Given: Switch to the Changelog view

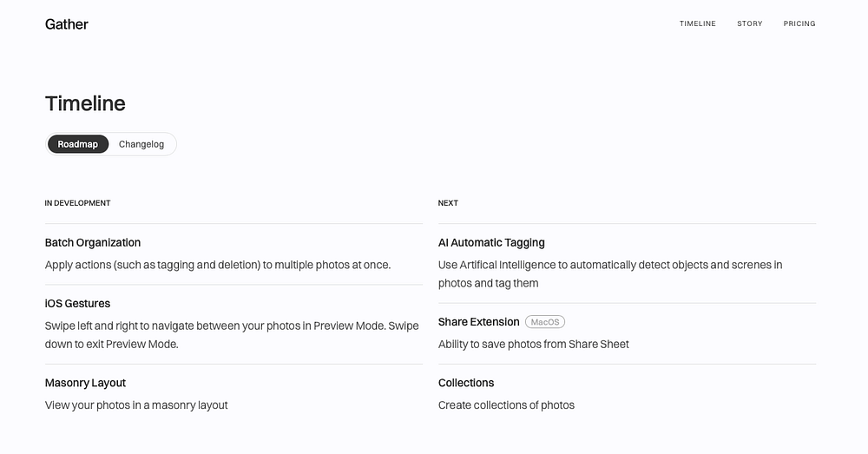Looking at the screenshot, I should [141, 144].
